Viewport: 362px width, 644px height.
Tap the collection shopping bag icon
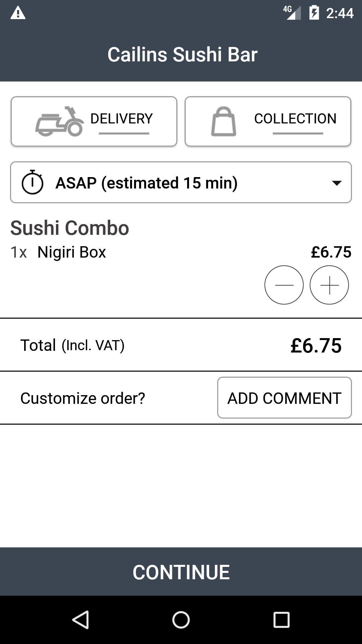pyautogui.click(x=224, y=121)
